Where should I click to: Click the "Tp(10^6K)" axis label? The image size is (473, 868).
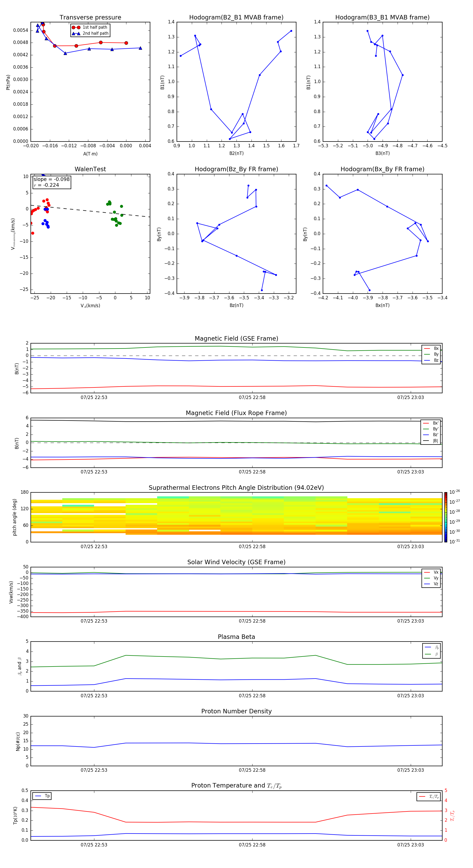click(x=15, y=815)
